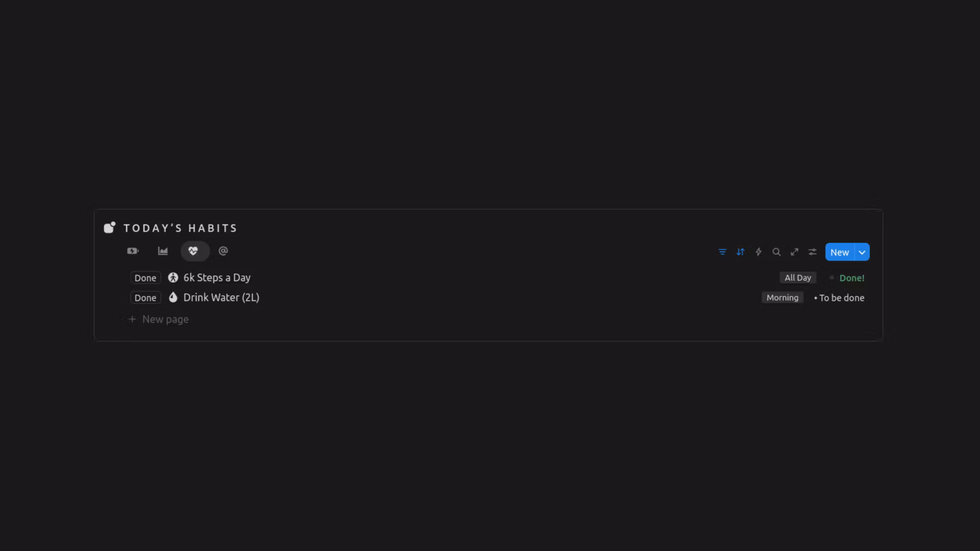The width and height of the screenshot is (980, 551).
Task: Click the walking icon beside 6k Steps
Action: (x=173, y=278)
